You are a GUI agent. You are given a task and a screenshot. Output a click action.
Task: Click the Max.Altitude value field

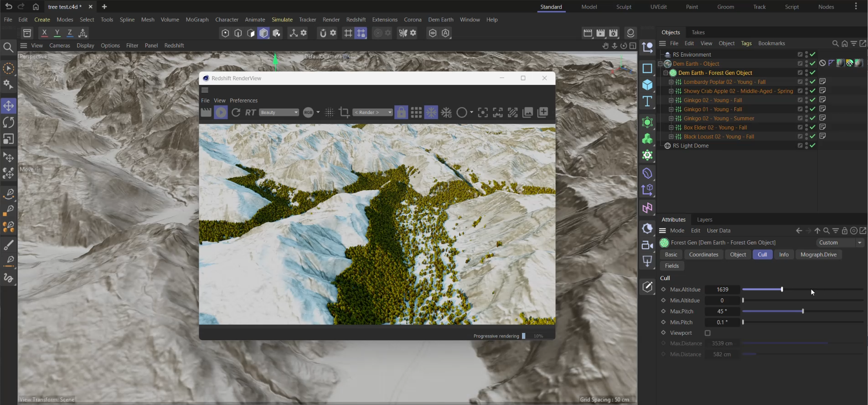[722, 290]
